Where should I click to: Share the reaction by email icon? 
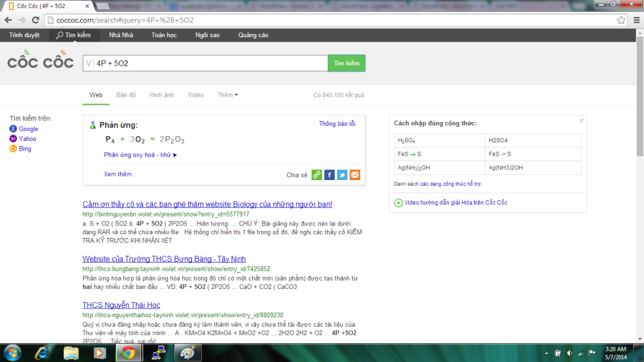(x=355, y=175)
